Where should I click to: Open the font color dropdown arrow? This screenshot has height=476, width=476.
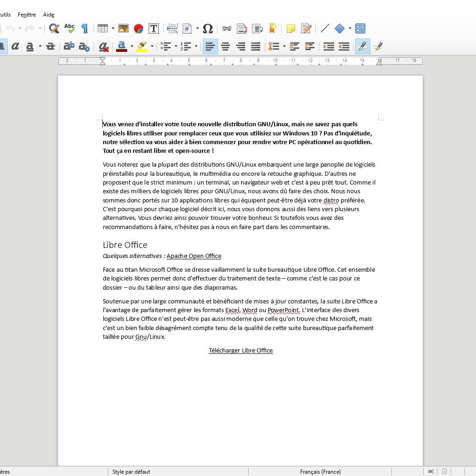(132, 46)
